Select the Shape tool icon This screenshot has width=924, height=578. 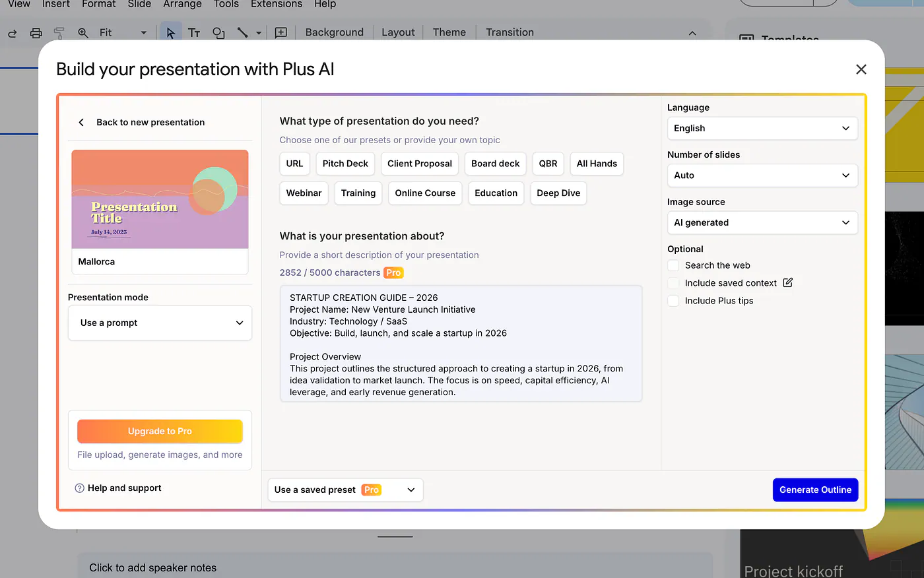[x=218, y=33]
